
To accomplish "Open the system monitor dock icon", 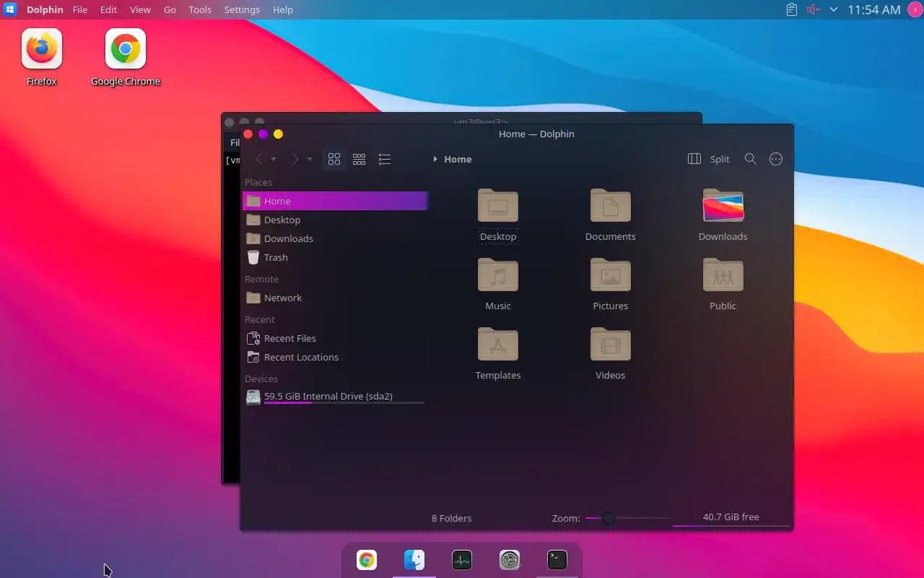I will click(462, 560).
